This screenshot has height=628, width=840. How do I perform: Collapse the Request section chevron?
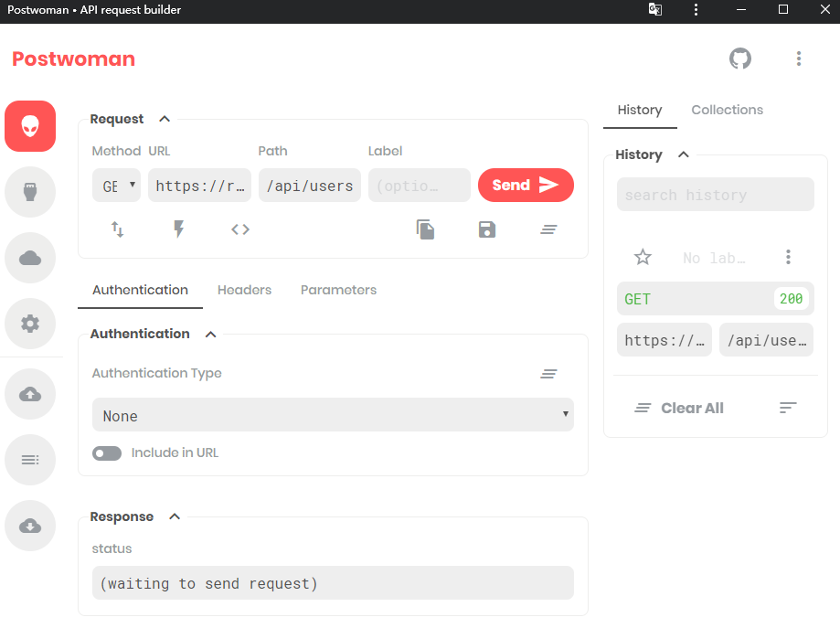pyautogui.click(x=165, y=119)
